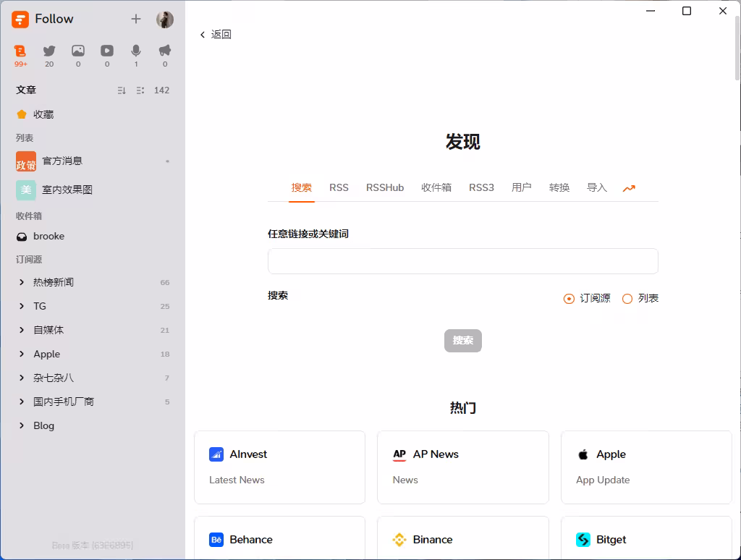Open the AInvest Latest News card

coord(280,467)
